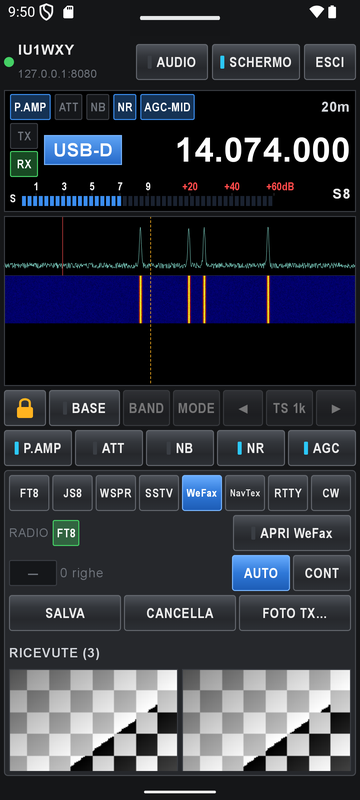360x800 pixels.
Task: Switch to the NavTex tab
Action: coord(245,493)
